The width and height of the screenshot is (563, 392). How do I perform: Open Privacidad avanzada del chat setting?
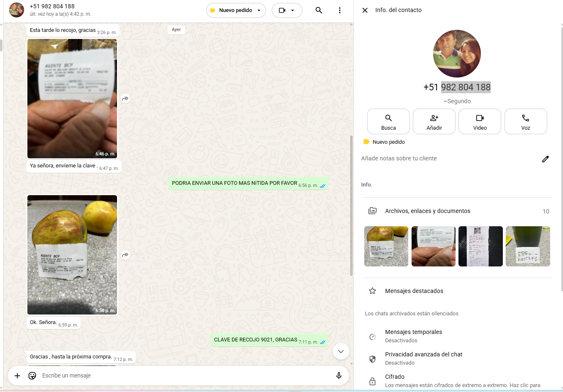coord(423,358)
